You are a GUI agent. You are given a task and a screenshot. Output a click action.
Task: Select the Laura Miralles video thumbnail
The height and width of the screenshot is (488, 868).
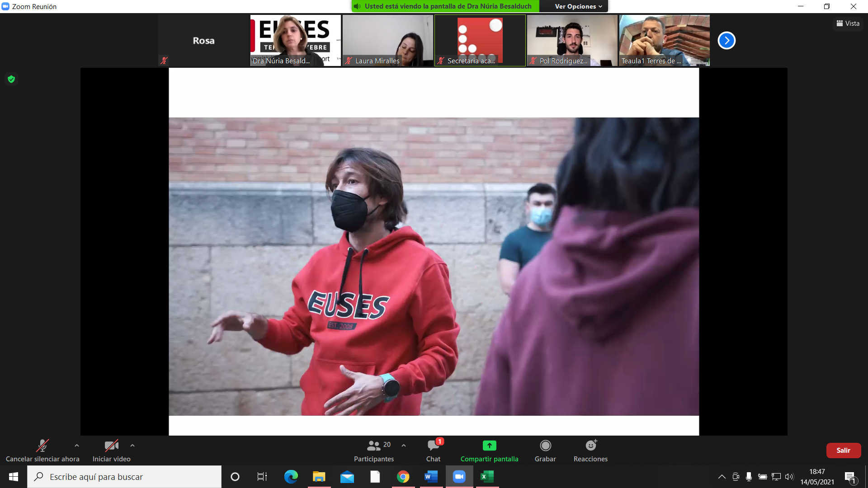(387, 41)
